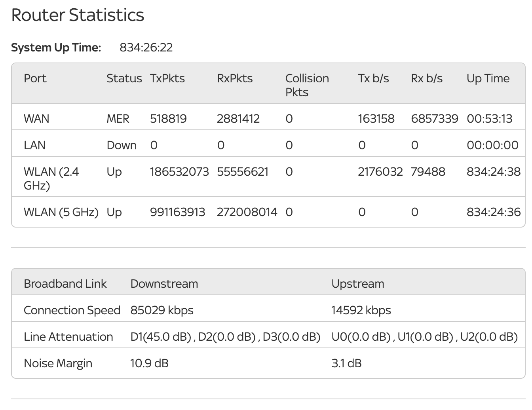The width and height of the screenshot is (532, 410).
Task: Click the downstream Noise Margin 10.9 dB
Action: [x=149, y=363]
